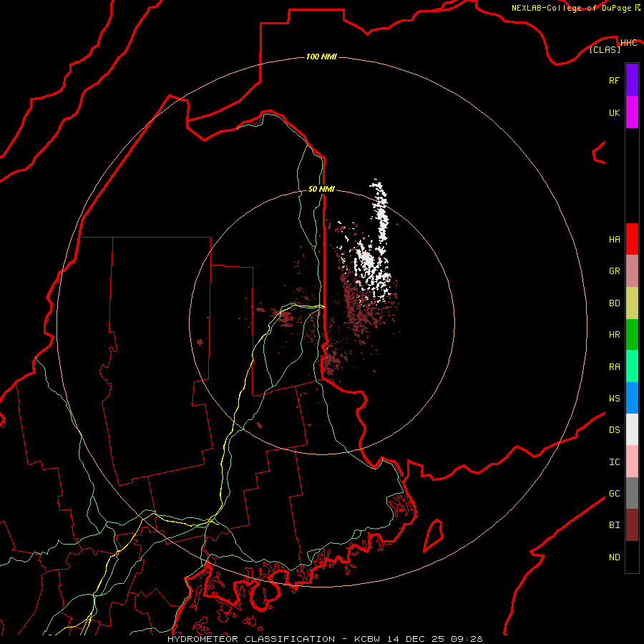644x644 pixels.
Task: Click the 'IC' legend label
Action: point(614,462)
